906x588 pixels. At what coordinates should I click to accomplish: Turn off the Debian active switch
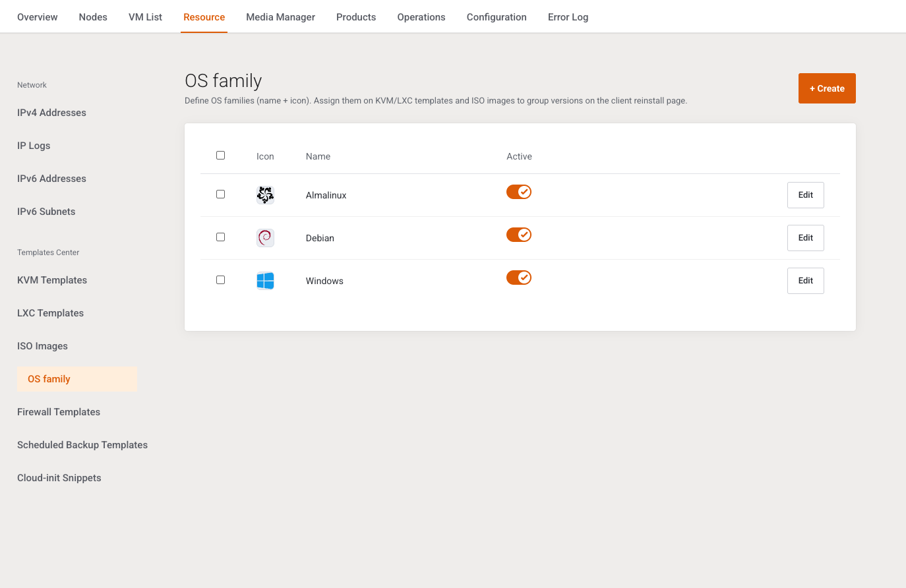(519, 235)
